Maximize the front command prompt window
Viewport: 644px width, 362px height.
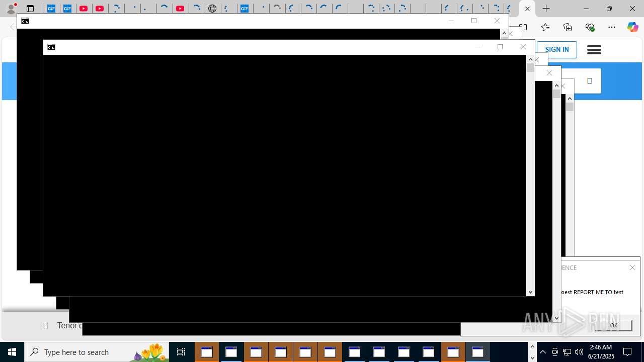(x=500, y=47)
